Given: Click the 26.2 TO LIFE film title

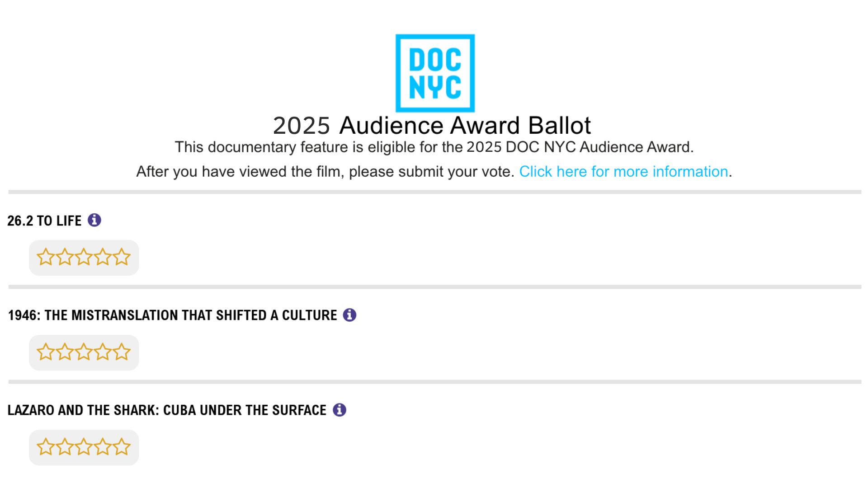Looking at the screenshot, I should click(x=44, y=221).
